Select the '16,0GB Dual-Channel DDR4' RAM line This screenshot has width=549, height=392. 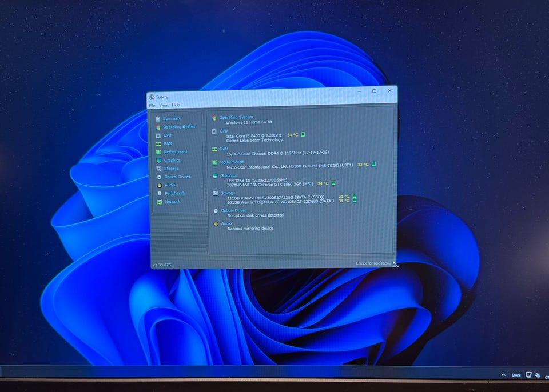click(x=278, y=153)
